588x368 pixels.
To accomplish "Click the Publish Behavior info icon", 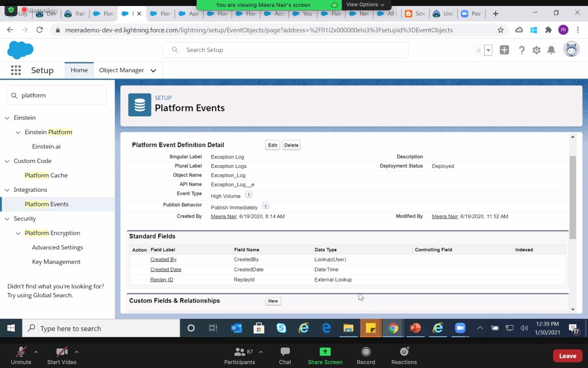I will coord(266,206).
